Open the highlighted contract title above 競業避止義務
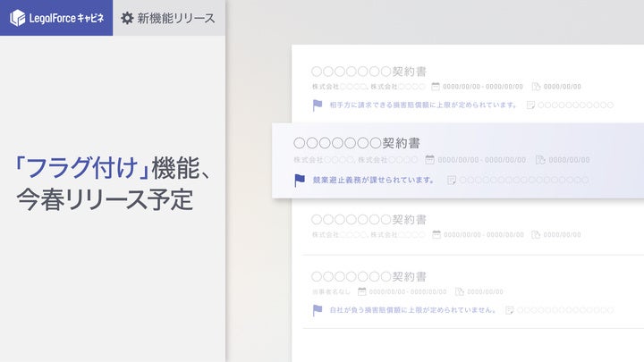Viewport: 644px width, 362px height. pos(357,143)
